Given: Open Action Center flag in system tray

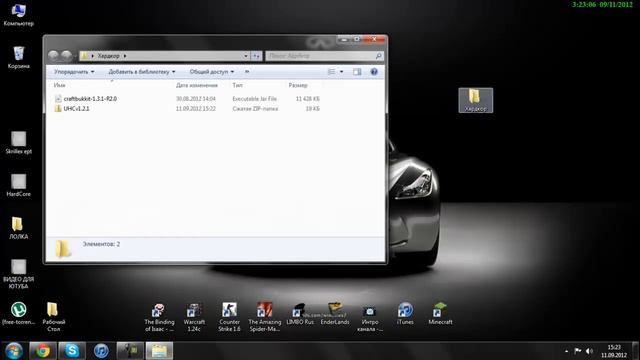Looking at the screenshot, I should (578, 351).
